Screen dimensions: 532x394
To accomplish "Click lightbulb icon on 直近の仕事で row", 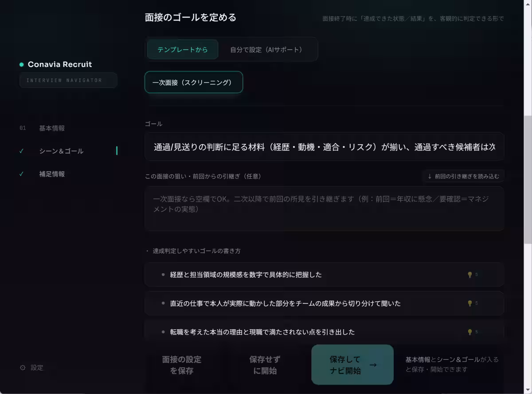I will click(x=470, y=303).
